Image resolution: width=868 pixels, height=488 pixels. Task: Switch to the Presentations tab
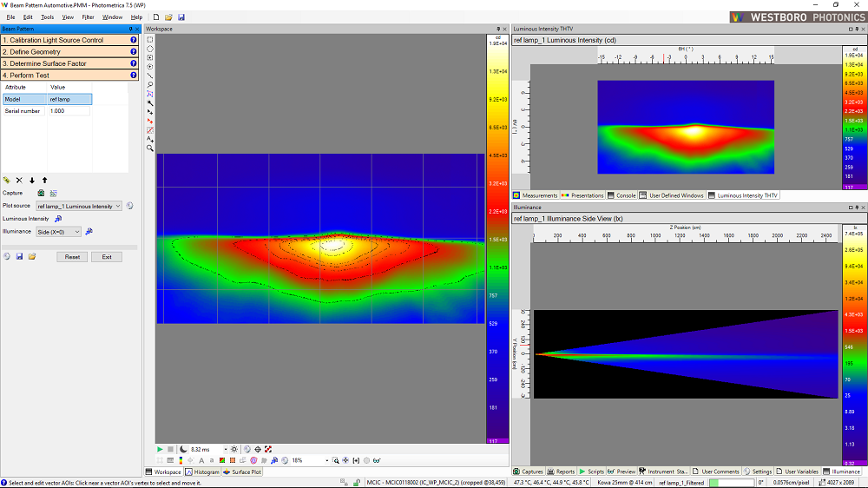click(x=582, y=195)
